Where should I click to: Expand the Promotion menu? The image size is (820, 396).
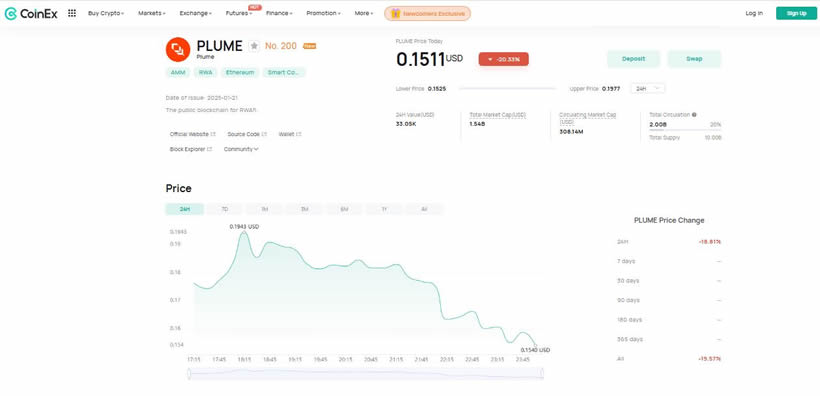click(x=324, y=14)
